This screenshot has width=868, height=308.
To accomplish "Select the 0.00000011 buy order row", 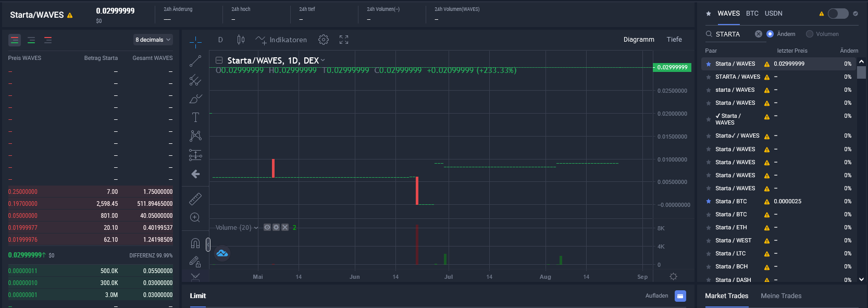I will [x=91, y=271].
